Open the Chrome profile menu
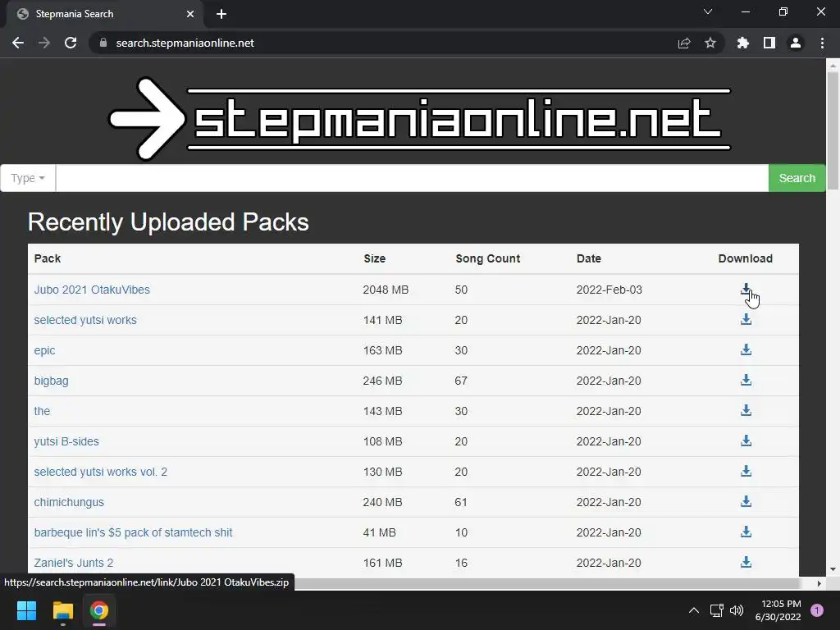This screenshot has width=840, height=630. [x=796, y=43]
